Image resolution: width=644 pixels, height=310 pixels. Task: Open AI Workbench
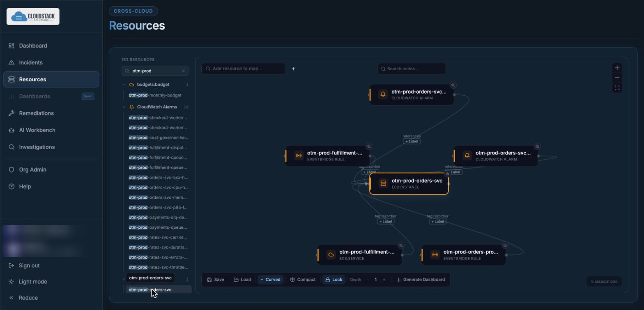[x=51, y=130]
